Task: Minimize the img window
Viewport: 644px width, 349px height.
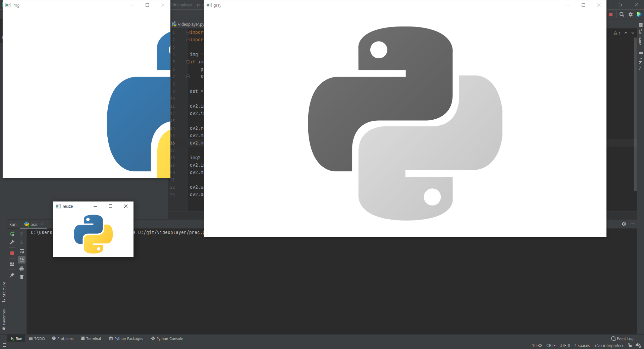Action: pos(132,5)
